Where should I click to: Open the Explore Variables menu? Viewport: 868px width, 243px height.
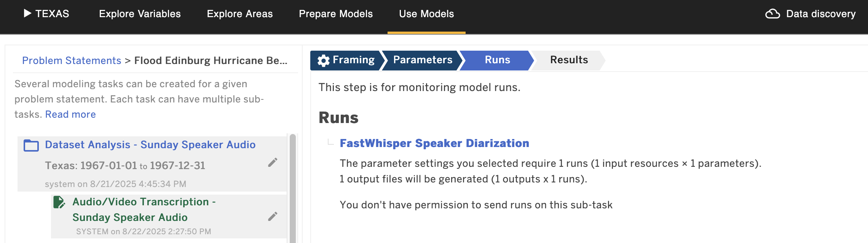coord(140,14)
